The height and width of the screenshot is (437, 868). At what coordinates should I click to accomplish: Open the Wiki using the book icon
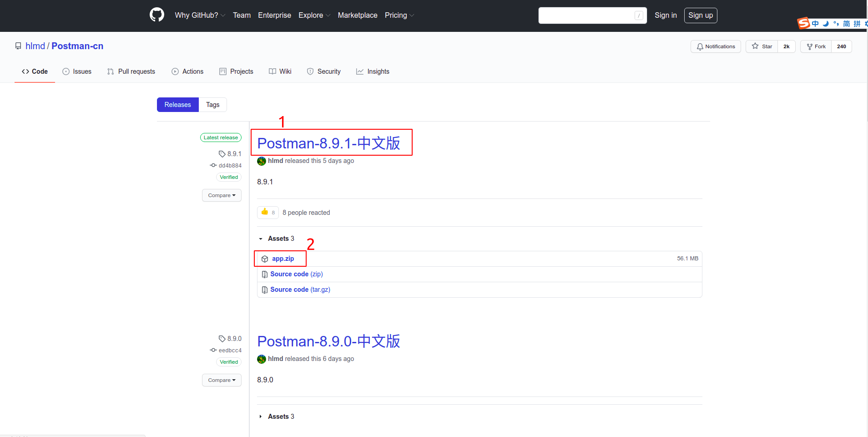(x=272, y=71)
